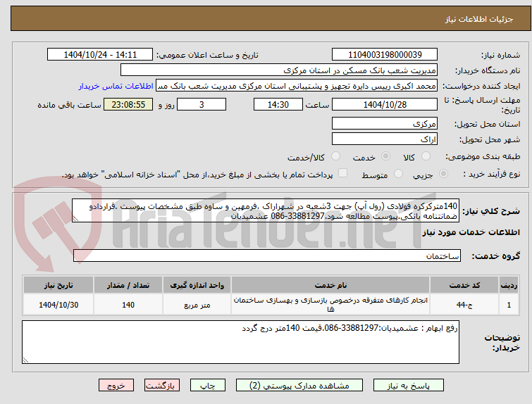The image size is (532, 404).
Task: Click the deadline time field 14:30
Action: [278, 104]
